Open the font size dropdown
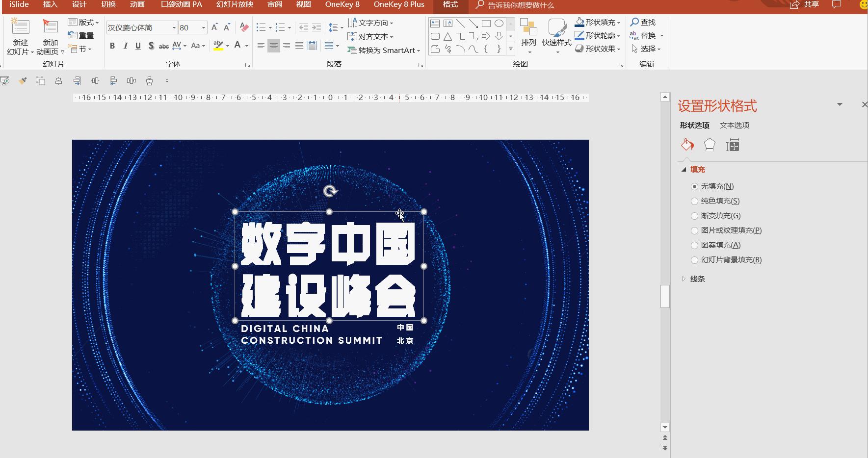 pos(204,27)
